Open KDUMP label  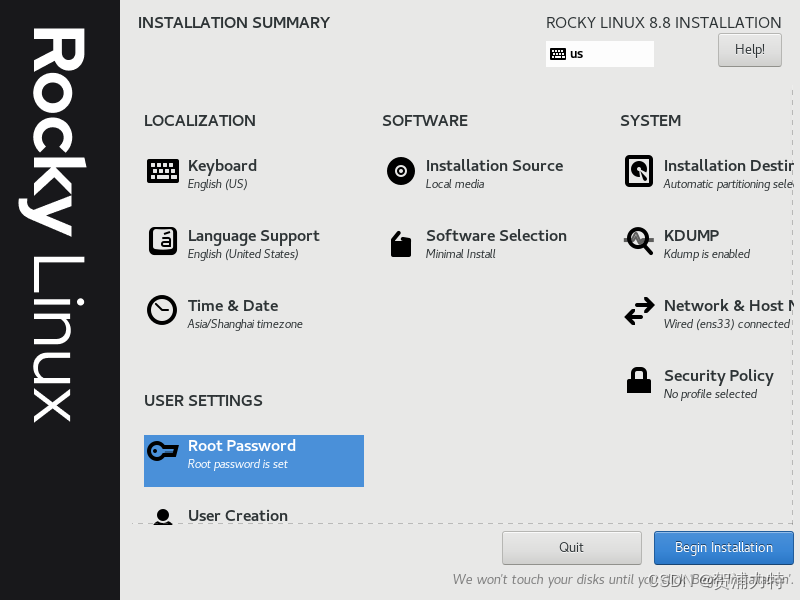[x=691, y=236]
